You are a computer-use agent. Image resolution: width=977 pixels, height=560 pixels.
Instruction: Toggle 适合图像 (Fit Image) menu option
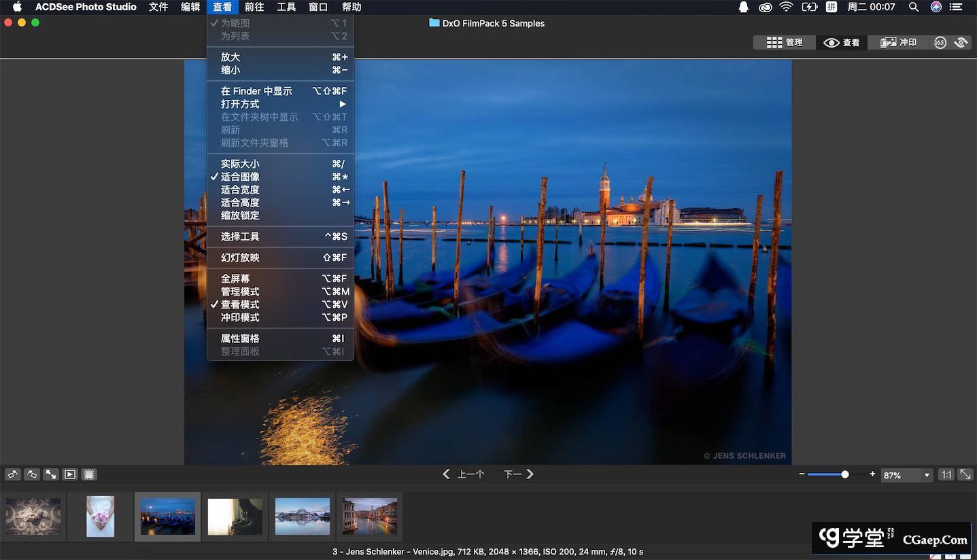tap(240, 177)
